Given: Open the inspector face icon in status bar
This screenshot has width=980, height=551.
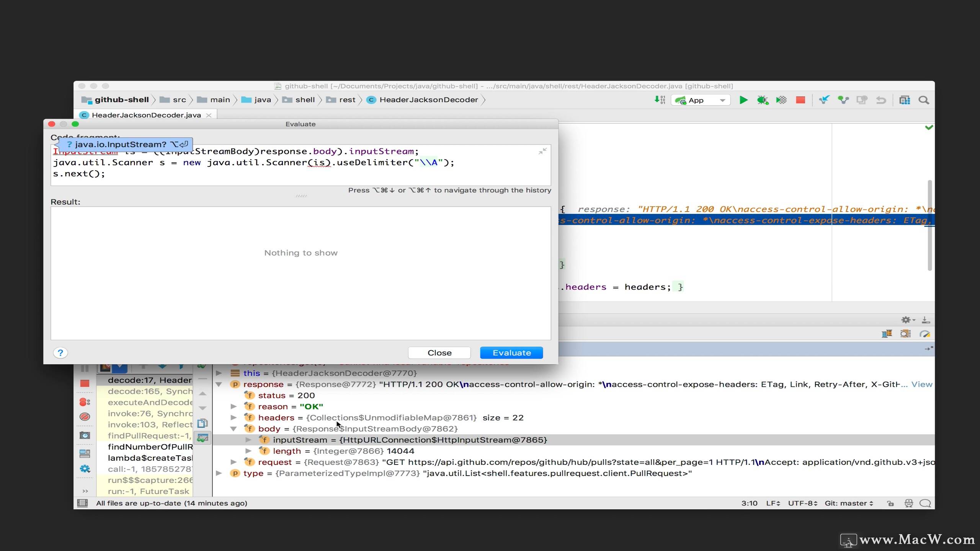Looking at the screenshot, I should click(909, 504).
